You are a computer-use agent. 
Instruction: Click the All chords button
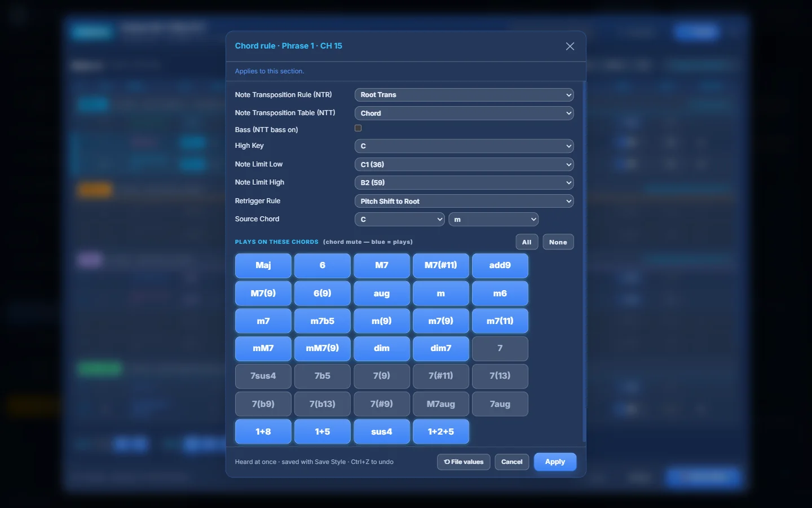[527, 242]
